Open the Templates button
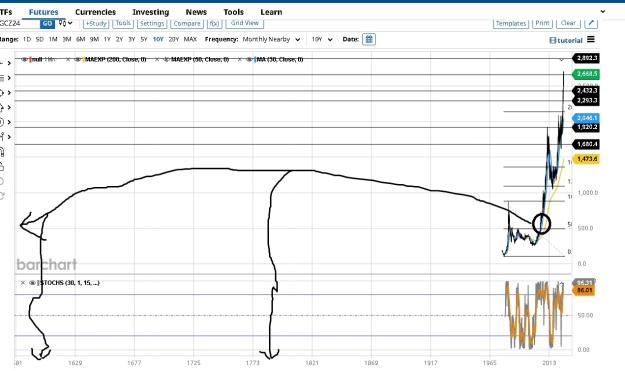625x371 pixels. point(511,24)
